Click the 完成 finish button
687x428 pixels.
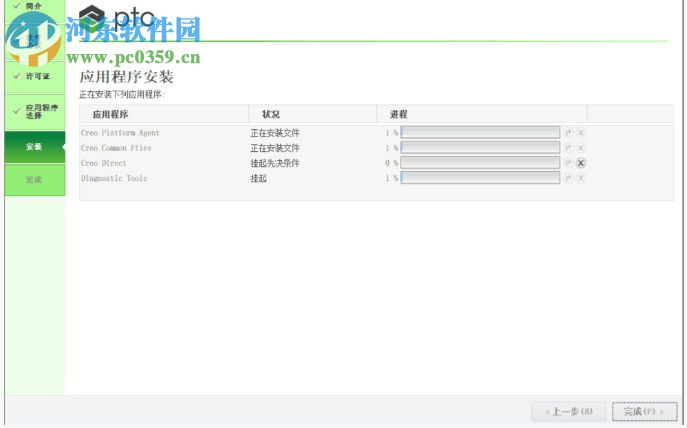(x=645, y=411)
